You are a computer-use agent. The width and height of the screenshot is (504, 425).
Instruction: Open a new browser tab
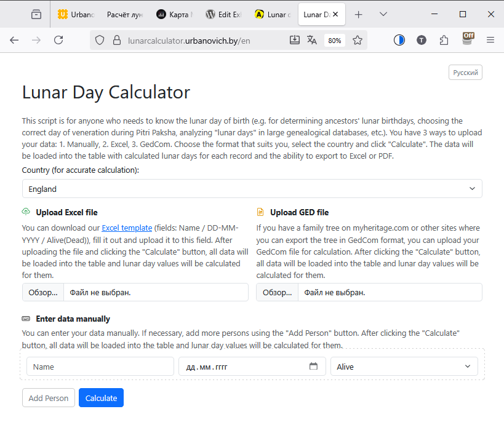pyautogui.click(x=359, y=14)
